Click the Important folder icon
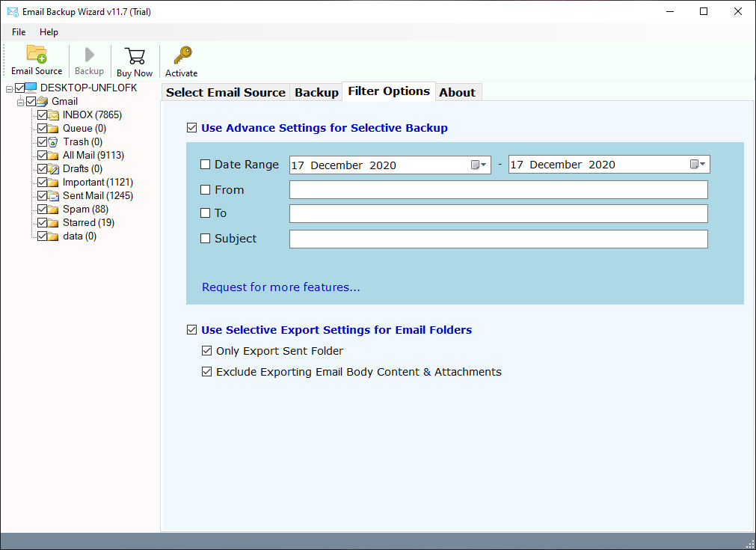 53,183
